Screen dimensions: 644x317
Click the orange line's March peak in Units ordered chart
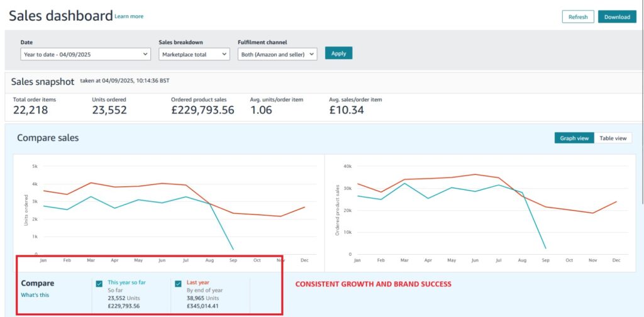91,183
